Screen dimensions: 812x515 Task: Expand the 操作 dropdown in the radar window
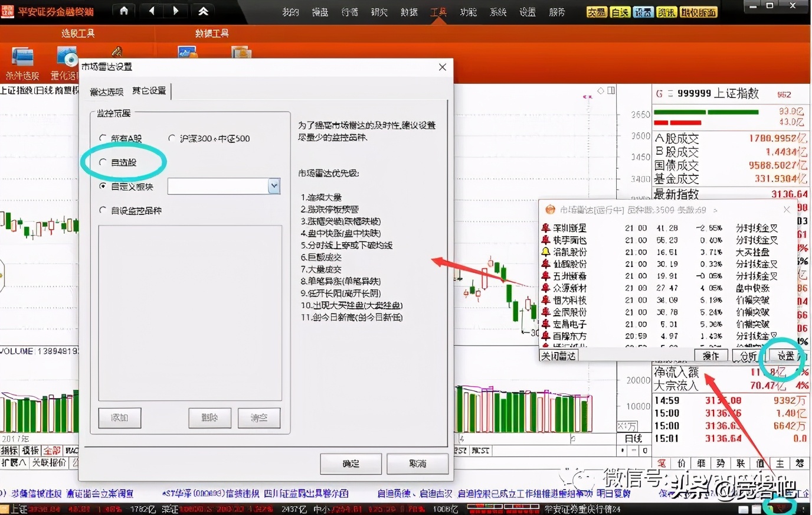(711, 356)
